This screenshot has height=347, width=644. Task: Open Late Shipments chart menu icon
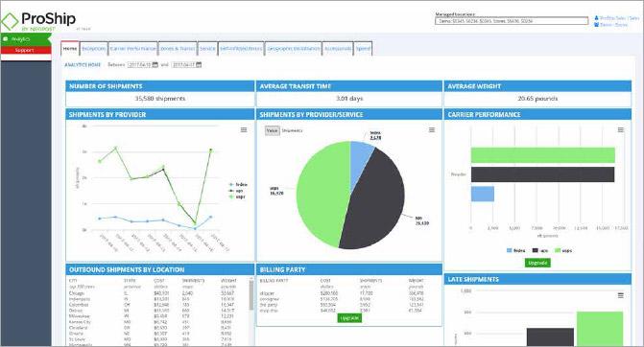[621, 295]
